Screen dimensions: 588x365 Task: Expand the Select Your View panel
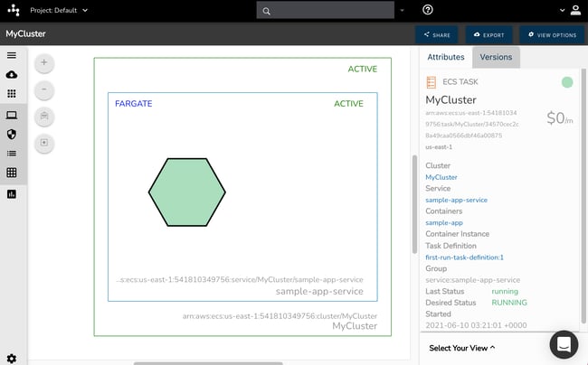point(461,348)
